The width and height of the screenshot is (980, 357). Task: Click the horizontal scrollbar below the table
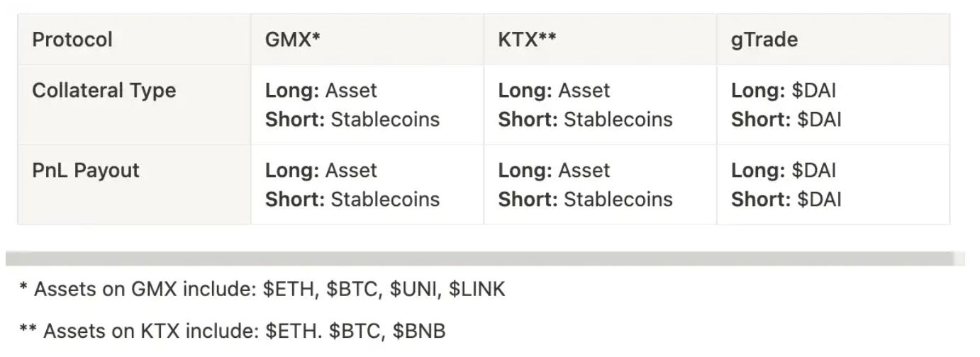tap(479, 259)
